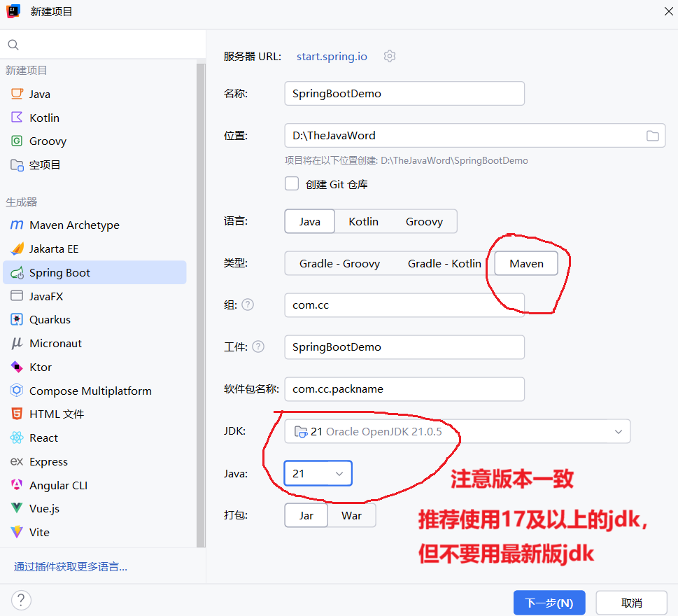Click the 名称 field SpringBootDemo
The width and height of the screenshot is (678, 616).
[x=404, y=93]
